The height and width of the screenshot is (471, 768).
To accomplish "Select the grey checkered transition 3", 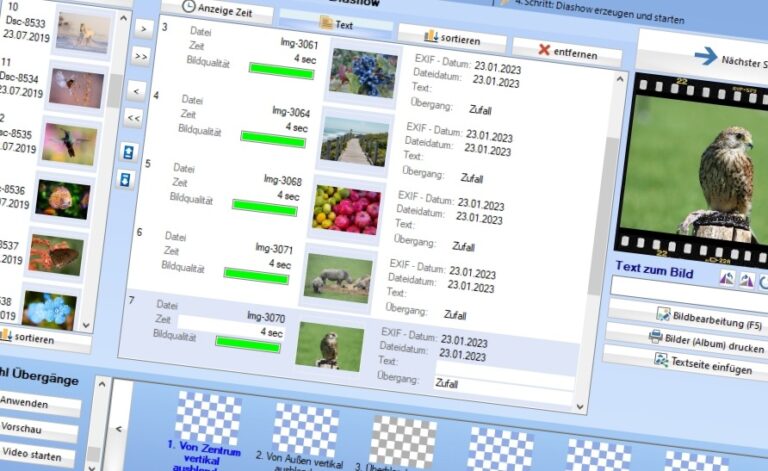I will click(403, 442).
